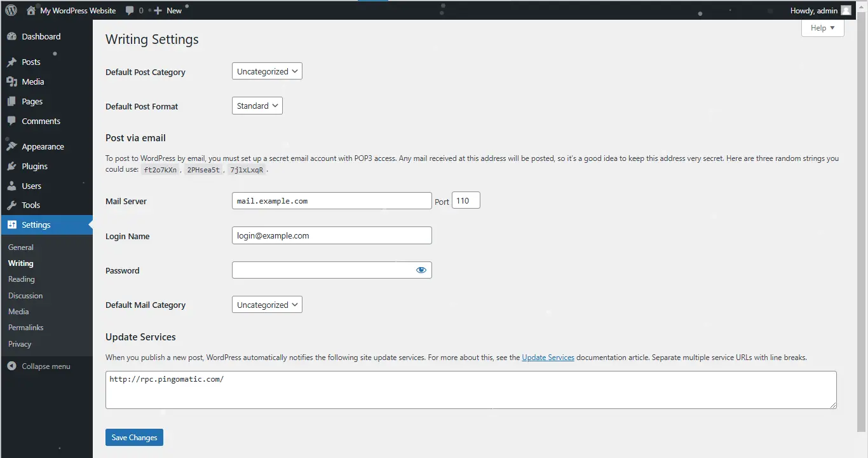Click My WordPress Website site name
This screenshot has height=458, width=868.
pyautogui.click(x=78, y=10)
